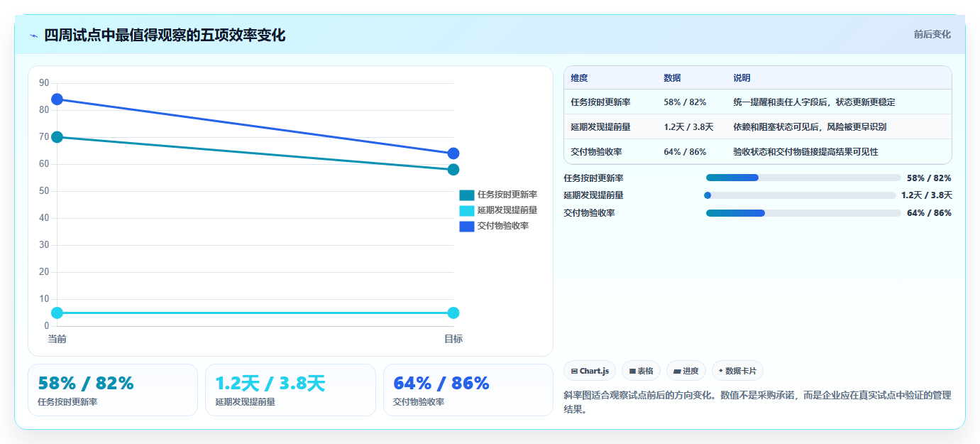The image size is (980, 444).
Task: Click 交付物验收率 progress row label
Action: click(x=589, y=213)
